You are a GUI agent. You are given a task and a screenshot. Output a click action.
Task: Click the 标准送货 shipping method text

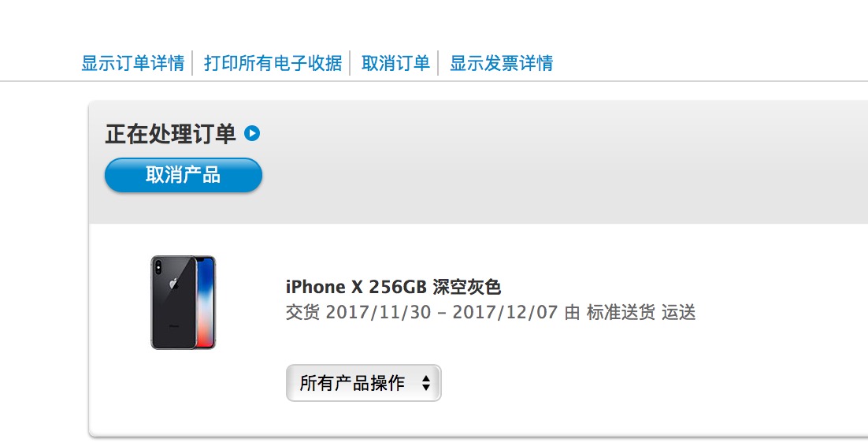click(x=621, y=313)
